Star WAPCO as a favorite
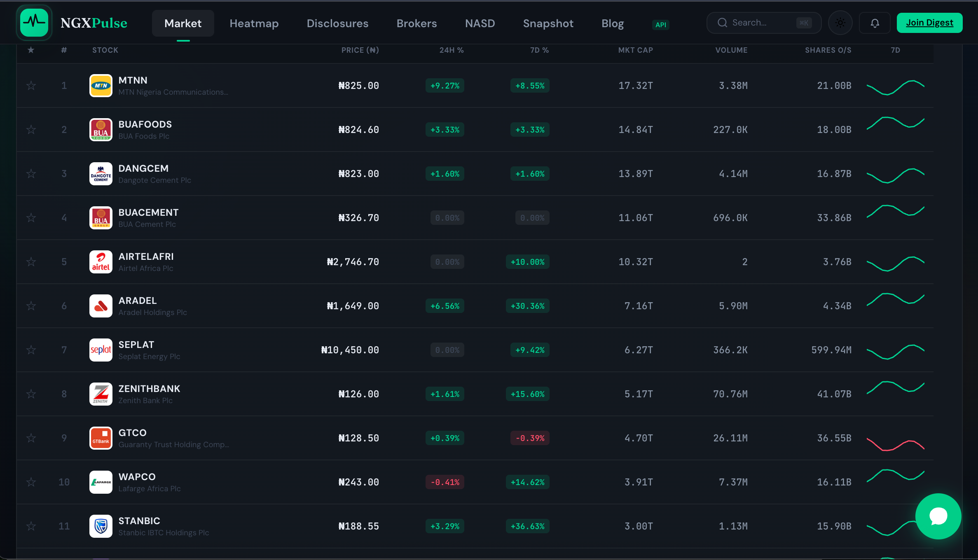978x560 pixels. [x=31, y=482]
